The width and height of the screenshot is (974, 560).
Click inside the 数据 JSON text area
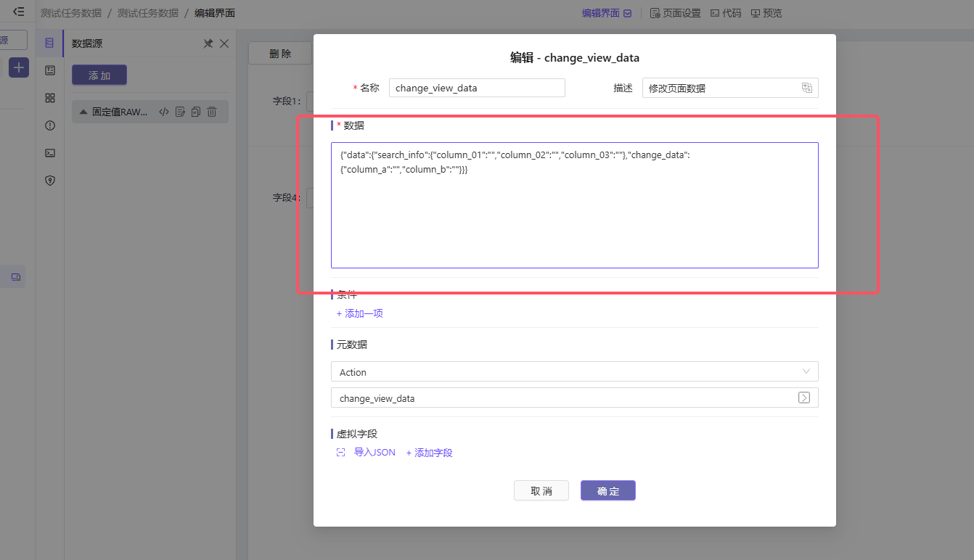point(575,205)
